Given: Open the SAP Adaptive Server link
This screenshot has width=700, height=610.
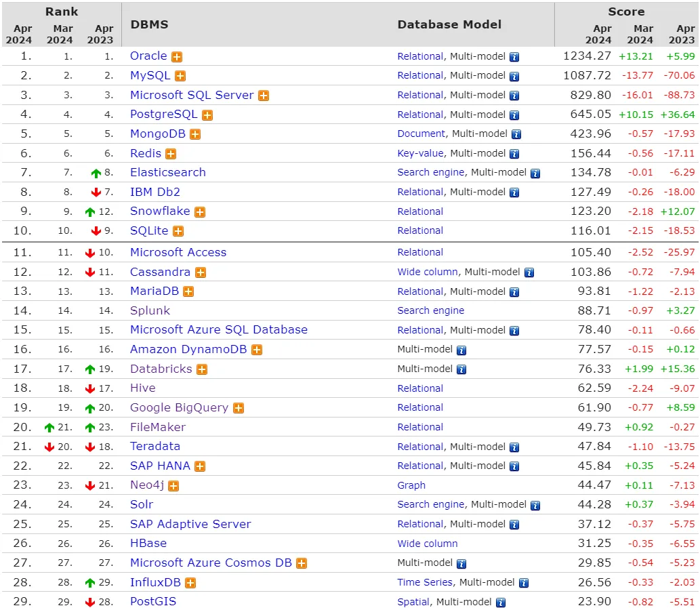Looking at the screenshot, I should pos(190,524).
